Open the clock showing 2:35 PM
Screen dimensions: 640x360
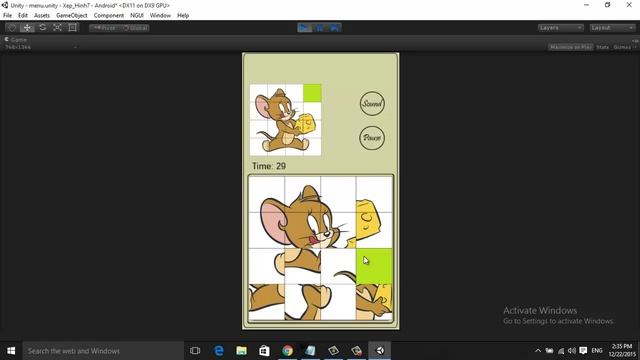point(622,351)
